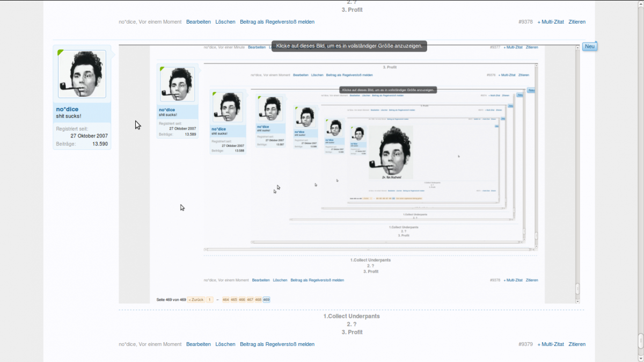Open no*dice's large avatar picture

point(82,74)
